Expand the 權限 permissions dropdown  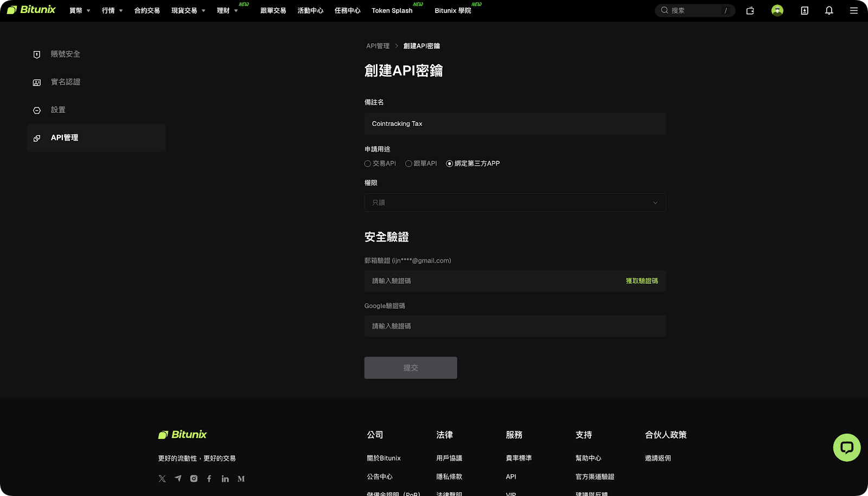(514, 202)
